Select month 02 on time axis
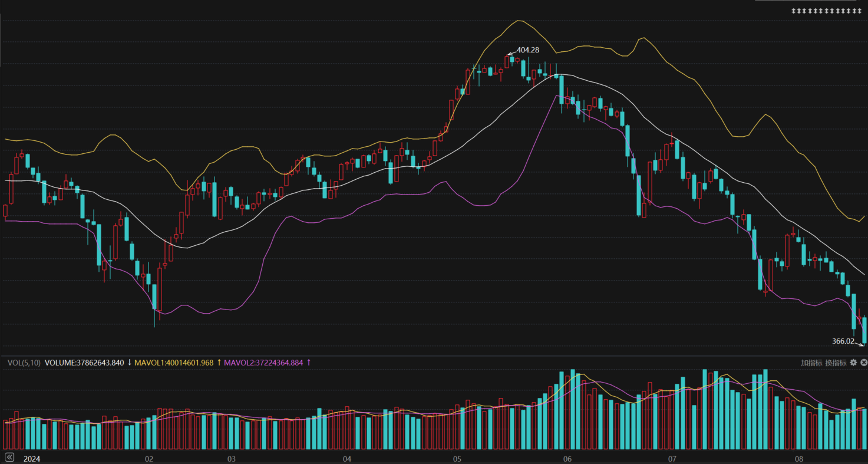 point(149,459)
